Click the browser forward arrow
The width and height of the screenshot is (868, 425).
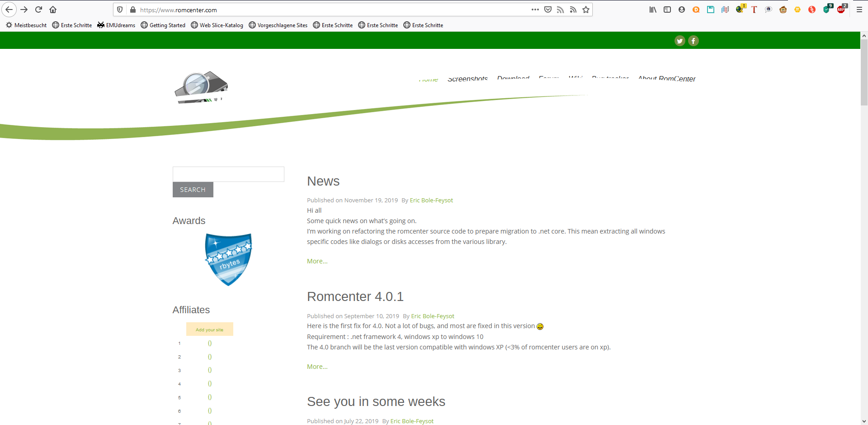[x=24, y=10]
